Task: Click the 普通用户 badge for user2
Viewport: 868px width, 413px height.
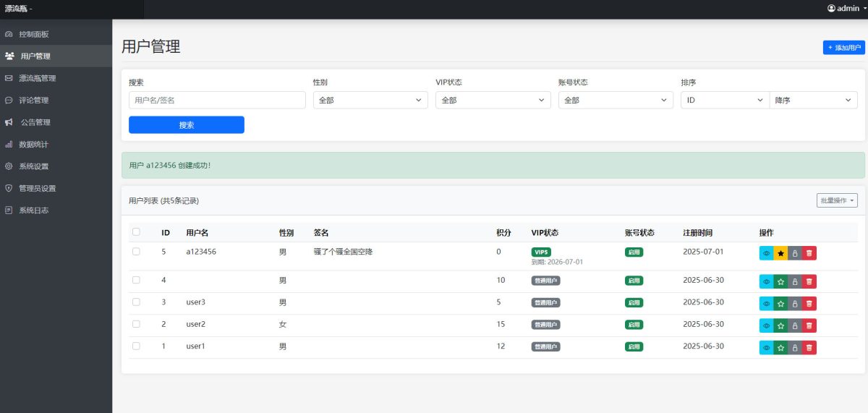Action: pyautogui.click(x=546, y=324)
